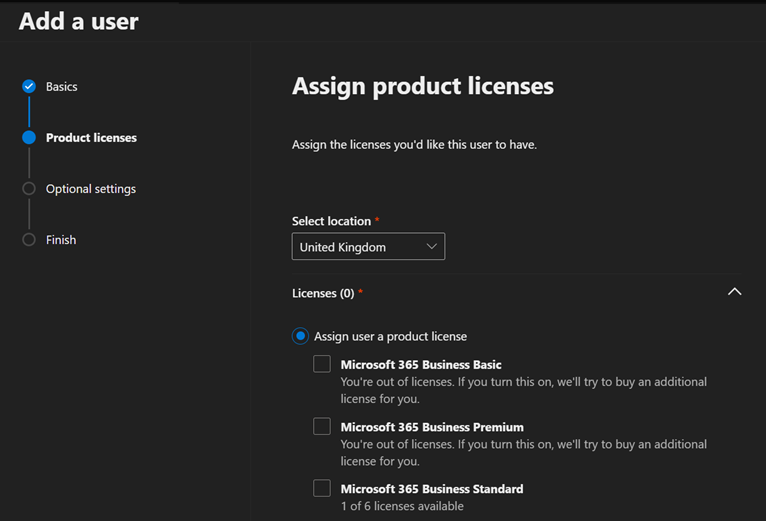Open the United Kingdom location dropdown
Screen dimensions: 766x521
pyautogui.click(x=368, y=246)
